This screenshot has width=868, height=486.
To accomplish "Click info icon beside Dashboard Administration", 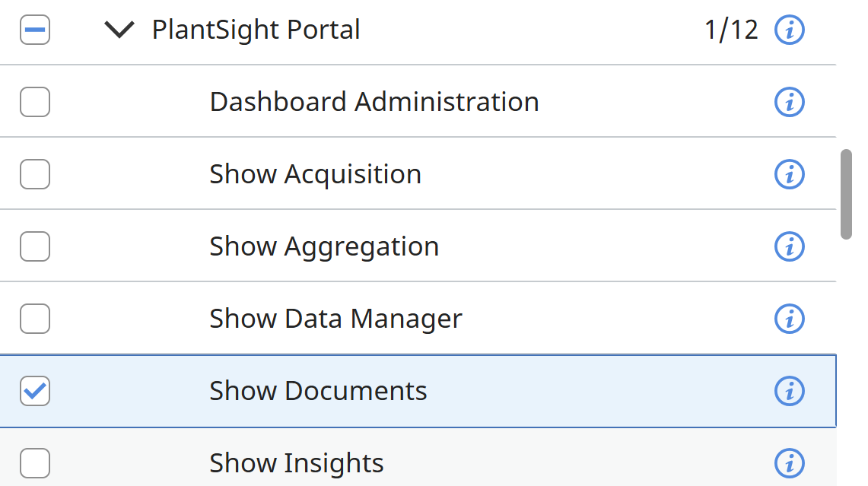I will point(789,102).
